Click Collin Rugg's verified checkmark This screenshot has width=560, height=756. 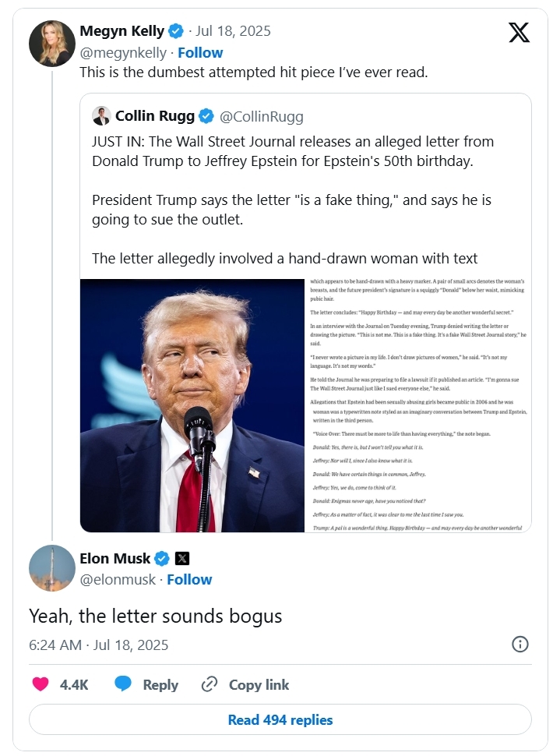click(x=206, y=116)
